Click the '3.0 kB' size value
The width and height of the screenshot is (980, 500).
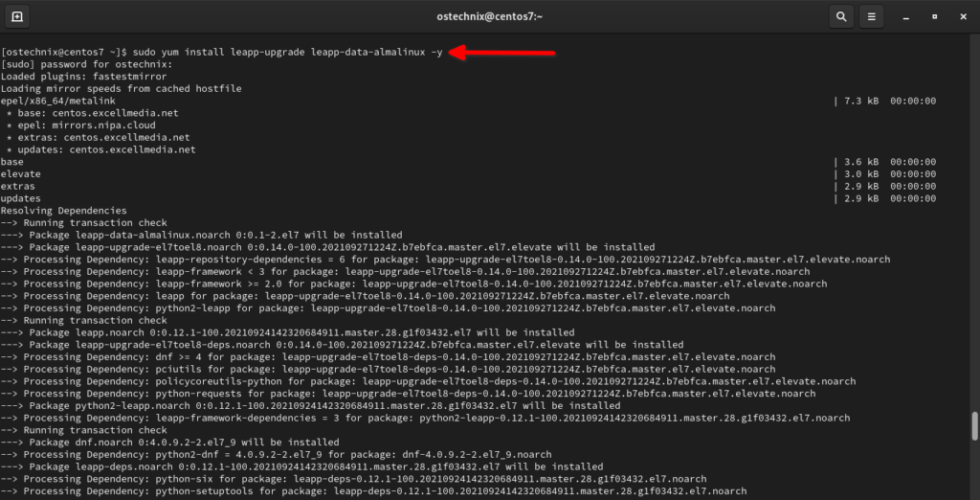click(x=861, y=174)
